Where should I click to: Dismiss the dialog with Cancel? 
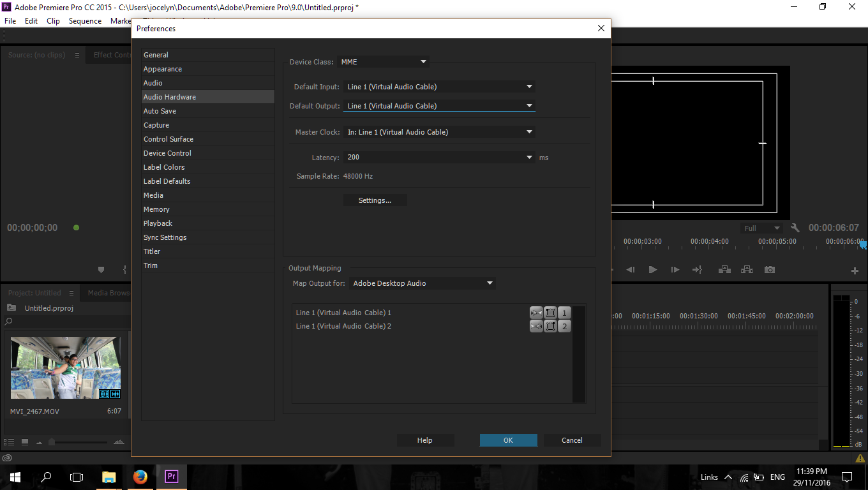[x=572, y=440]
